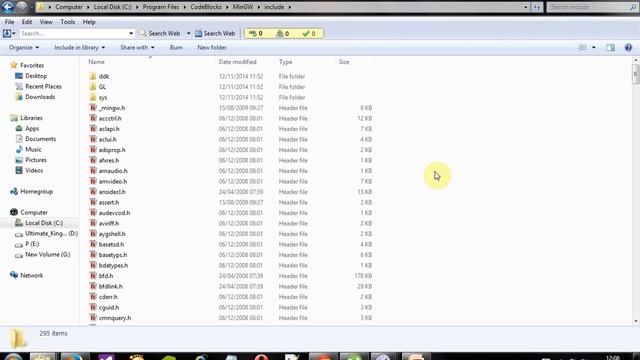Click the accctrl.h file icon
The width and height of the screenshot is (640, 360).
coord(93,118)
